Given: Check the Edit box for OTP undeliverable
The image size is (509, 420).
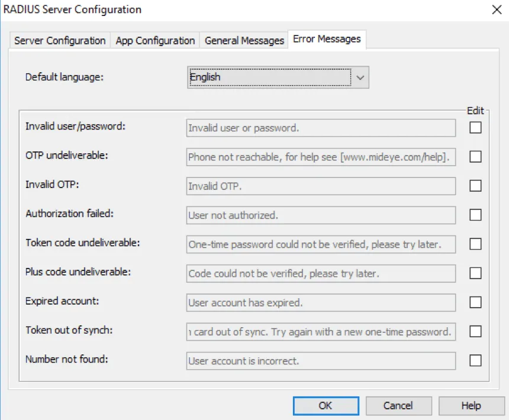Looking at the screenshot, I should [x=475, y=157].
